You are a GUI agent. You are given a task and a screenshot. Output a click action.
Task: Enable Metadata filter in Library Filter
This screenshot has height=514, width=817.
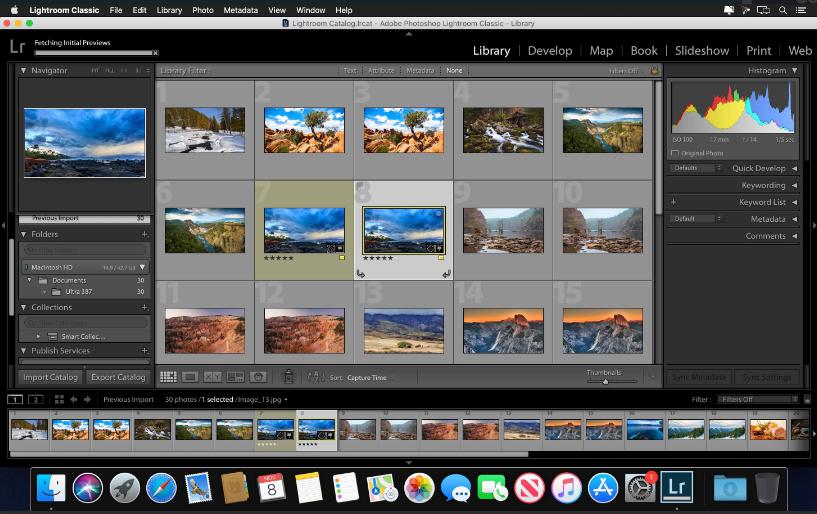420,70
